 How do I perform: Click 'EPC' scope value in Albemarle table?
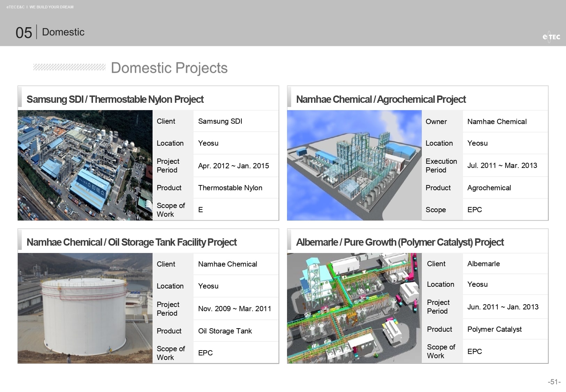(x=475, y=352)
